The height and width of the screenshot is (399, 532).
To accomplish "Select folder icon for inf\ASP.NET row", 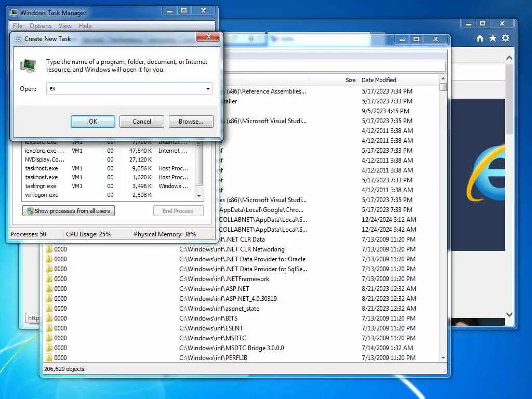I will pos(49,288).
